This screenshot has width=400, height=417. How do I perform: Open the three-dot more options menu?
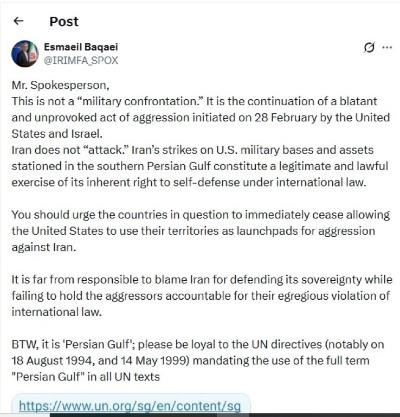pyautogui.click(x=387, y=47)
